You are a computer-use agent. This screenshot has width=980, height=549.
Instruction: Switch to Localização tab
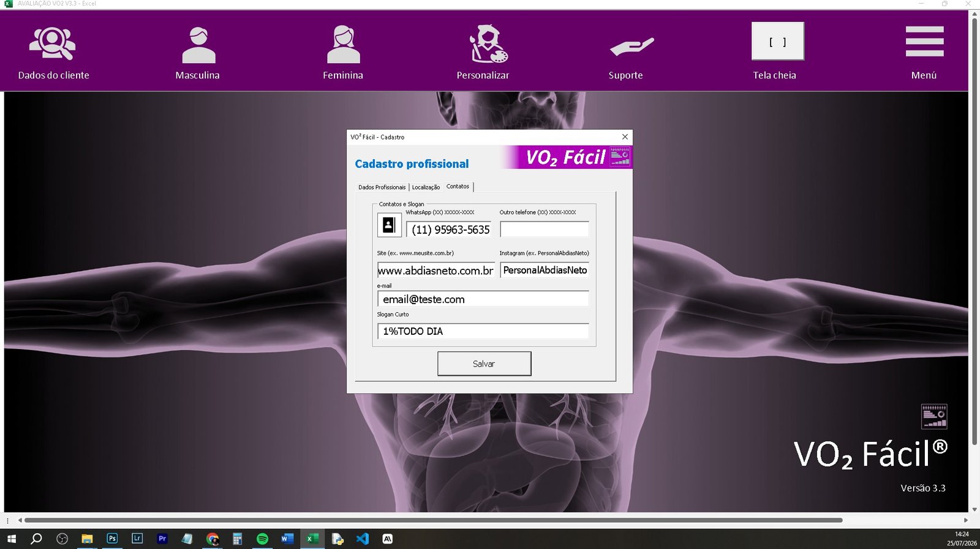[x=426, y=187]
